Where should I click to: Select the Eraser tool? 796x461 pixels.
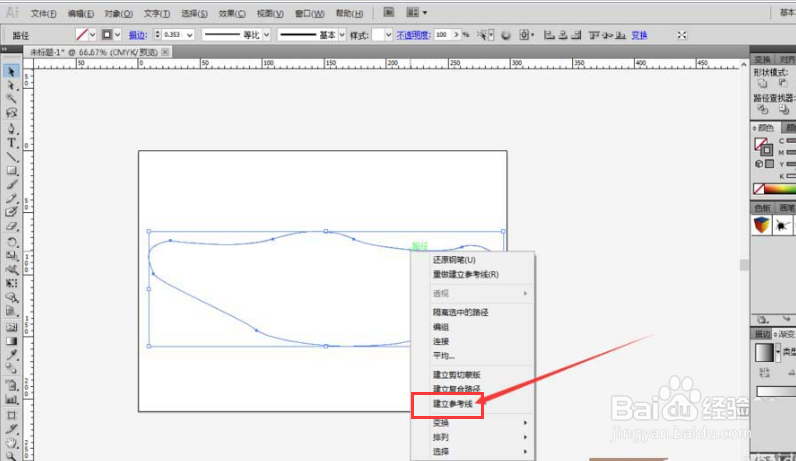[x=11, y=226]
